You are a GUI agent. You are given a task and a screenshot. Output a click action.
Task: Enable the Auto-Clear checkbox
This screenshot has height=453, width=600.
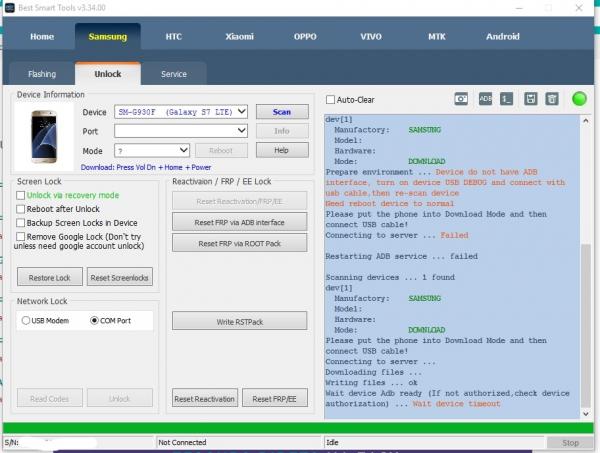click(330, 100)
